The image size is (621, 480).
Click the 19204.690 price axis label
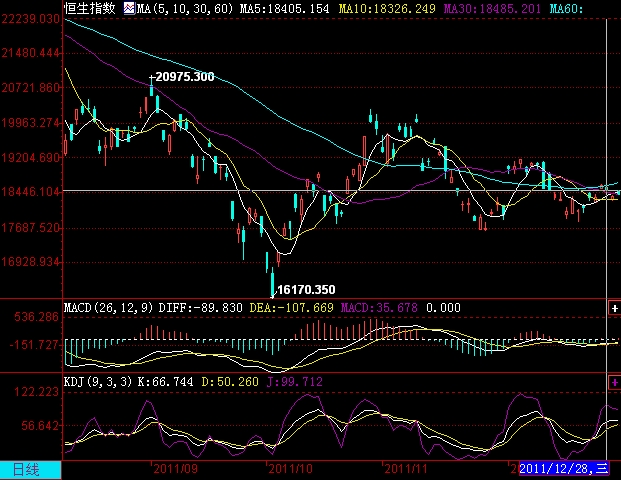31,158
